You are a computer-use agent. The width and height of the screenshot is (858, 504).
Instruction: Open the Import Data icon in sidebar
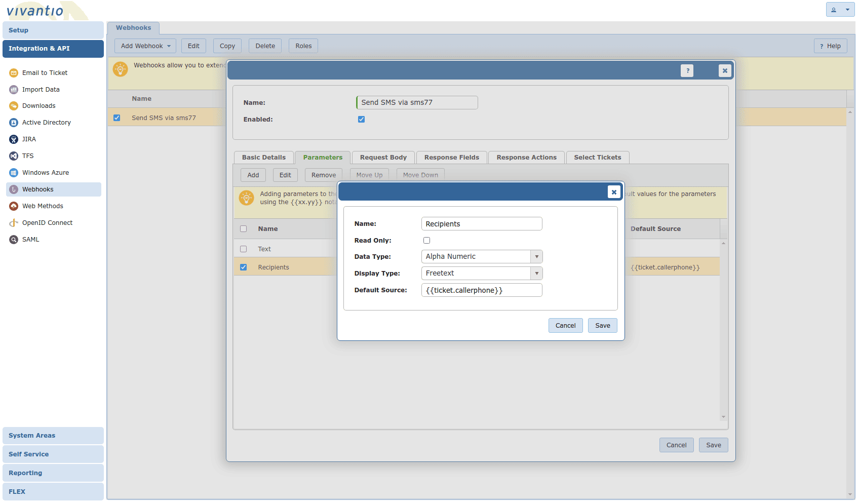point(14,90)
